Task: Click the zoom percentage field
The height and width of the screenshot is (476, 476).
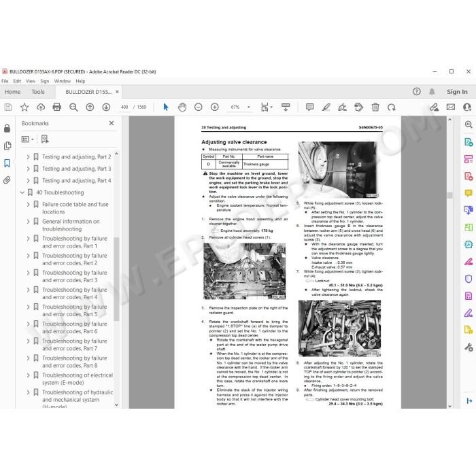Action: pos(235,107)
